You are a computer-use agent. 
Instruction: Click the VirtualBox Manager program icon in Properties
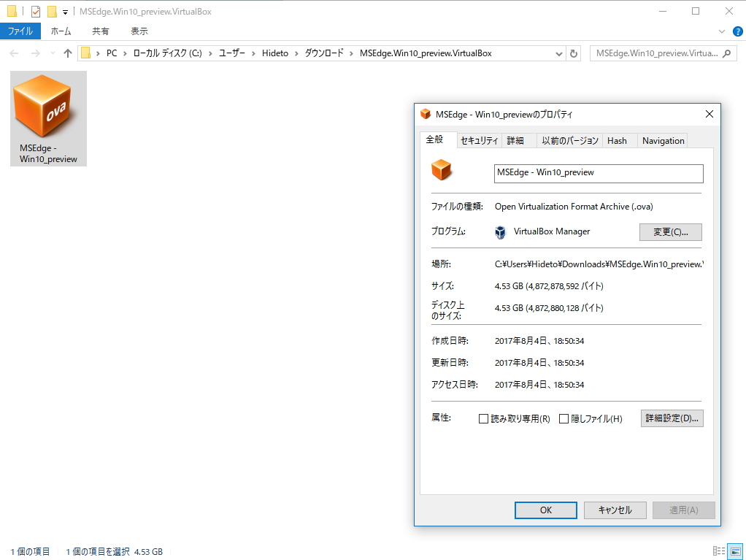point(500,231)
